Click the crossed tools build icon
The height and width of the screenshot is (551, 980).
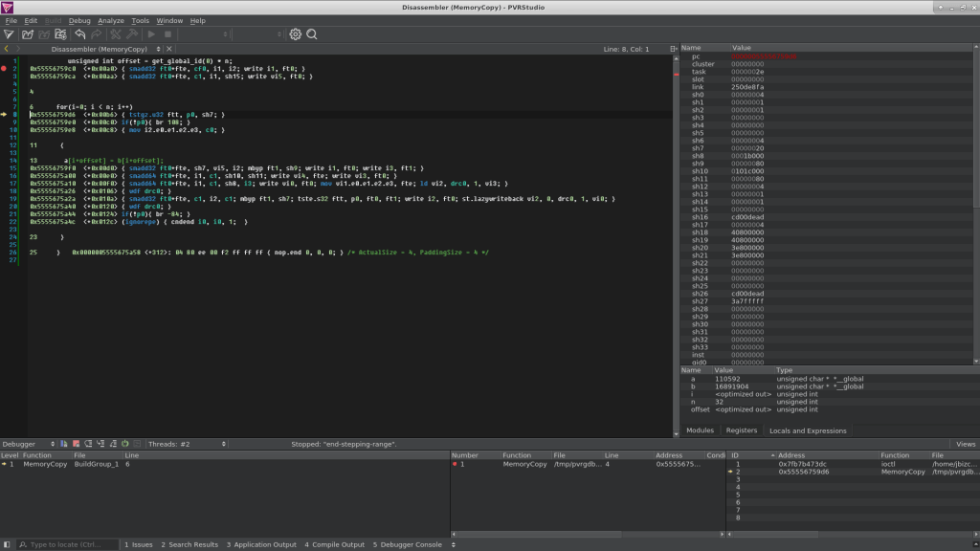pyautogui.click(x=116, y=34)
